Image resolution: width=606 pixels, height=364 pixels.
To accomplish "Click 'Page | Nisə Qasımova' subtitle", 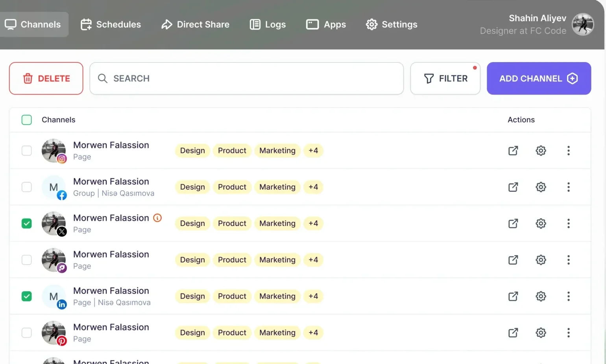I will [x=112, y=303].
